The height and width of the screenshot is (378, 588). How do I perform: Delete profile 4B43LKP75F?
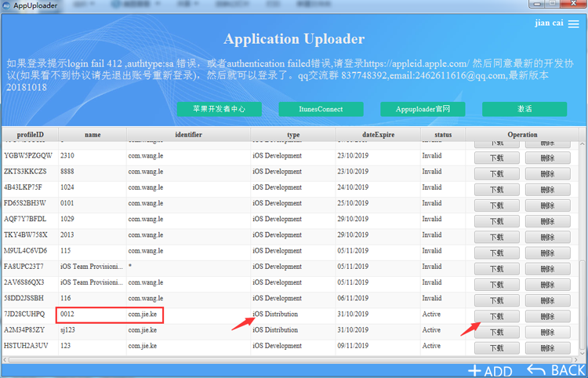click(547, 189)
